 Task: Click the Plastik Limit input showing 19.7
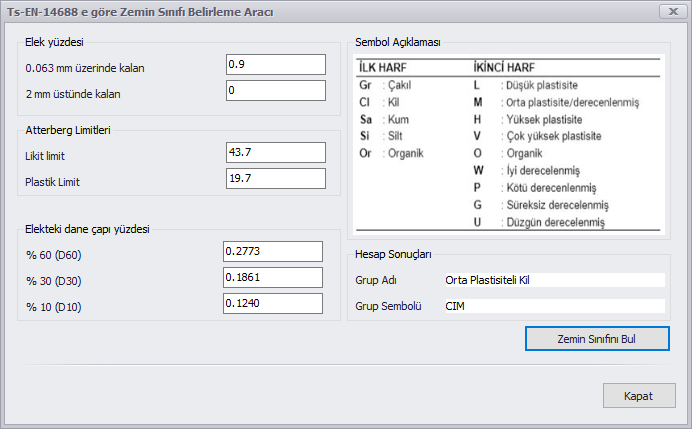[x=276, y=178]
